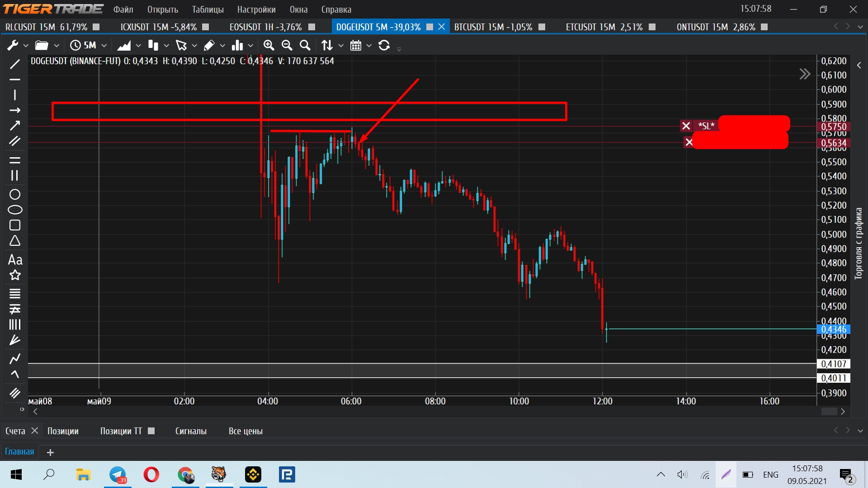
Task: Expand the calendar icon dropdown arrow
Action: point(369,45)
